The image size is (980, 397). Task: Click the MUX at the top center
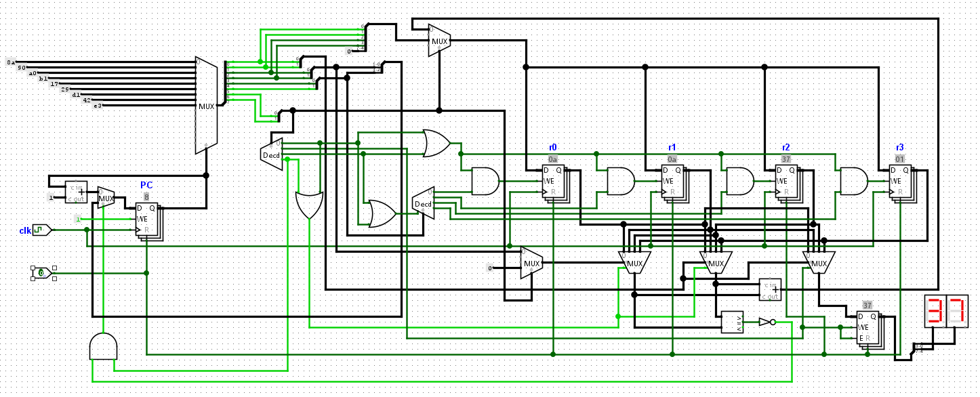[x=439, y=41]
